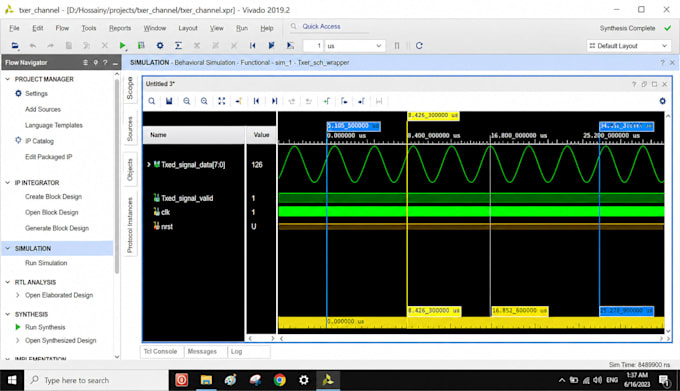Collapse the IP INTEGRATOR section
The width and height of the screenshot is (680, 391).
tap(7, 182)
